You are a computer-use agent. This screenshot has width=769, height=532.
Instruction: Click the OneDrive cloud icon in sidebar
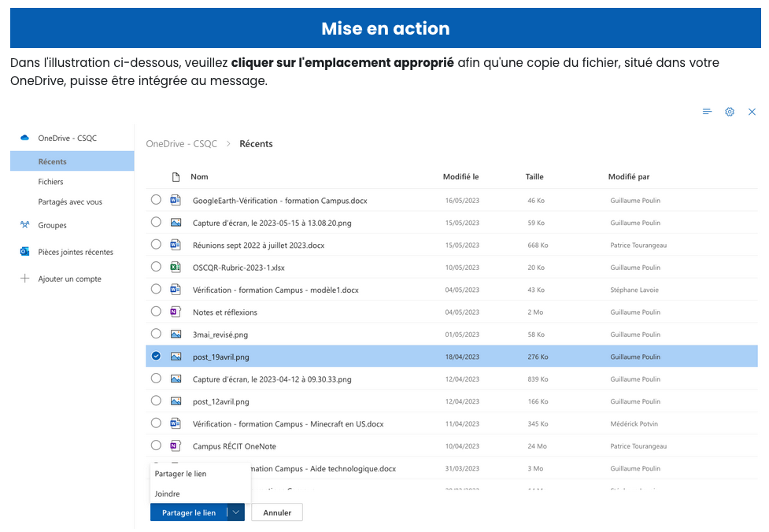pos(24,138)
